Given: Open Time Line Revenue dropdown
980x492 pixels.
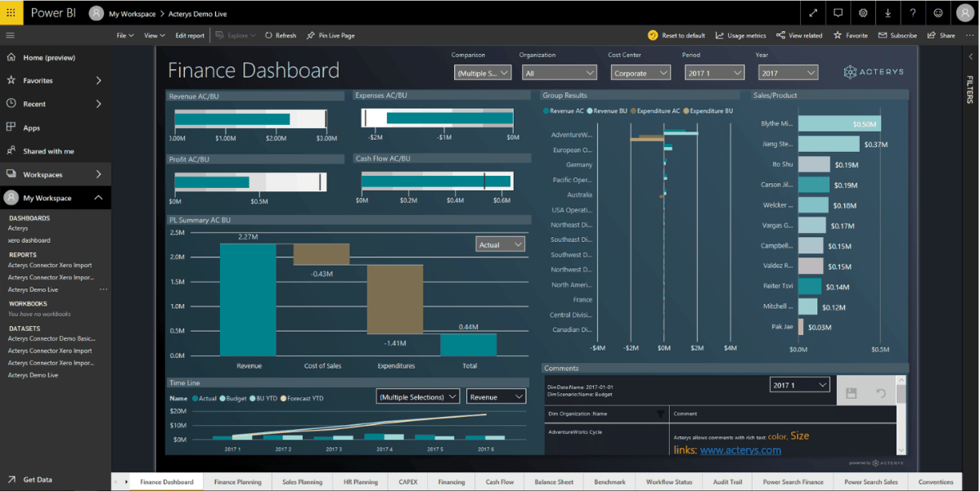Looking at the screenshot, I should (x=497, y=397).
